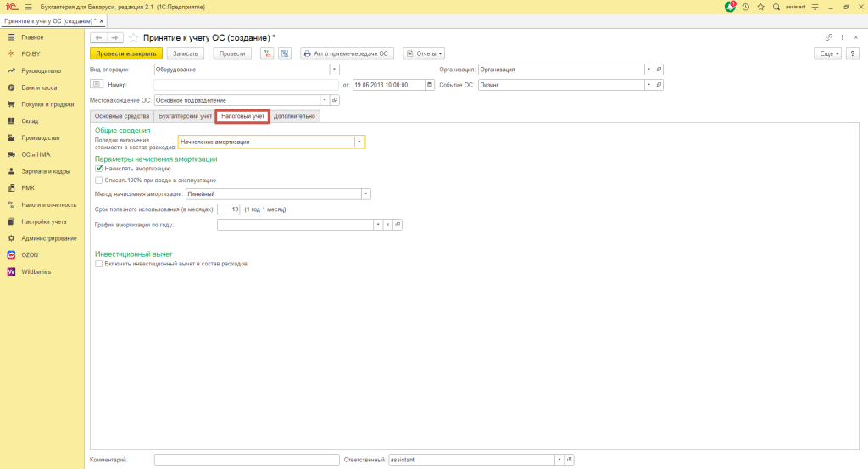Image resolution: width=868 pixels, height=469 pixels.
Task: Open calendar picker for date field
Action: [x=430, y=85]
